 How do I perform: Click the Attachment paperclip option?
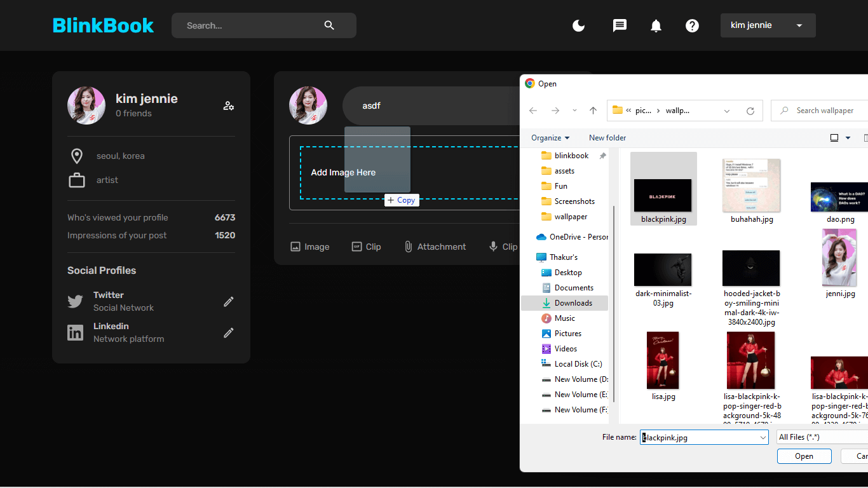(435, 247)
